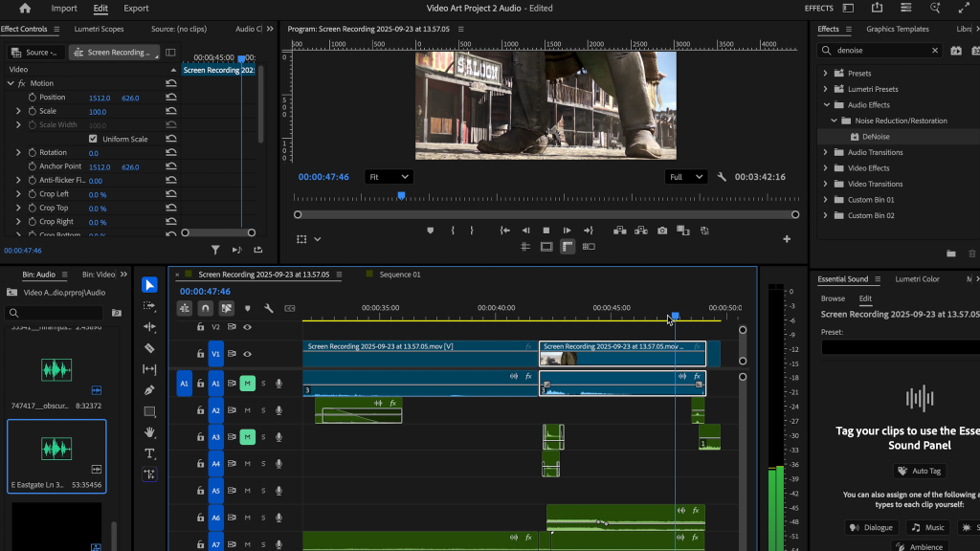
Task: Click the Auto Tag button
Action: 919,471
